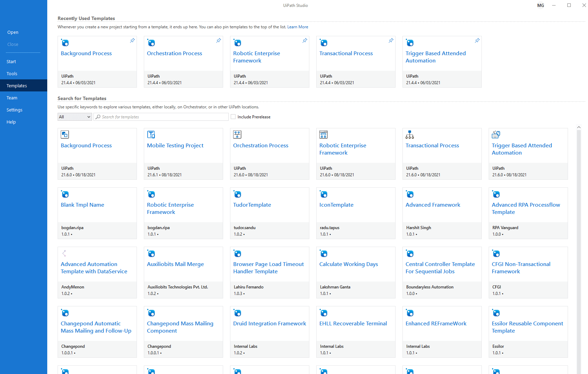The image size is (588, 374).
Task: Open the recent Background Process template
Action: coord(97,62)
